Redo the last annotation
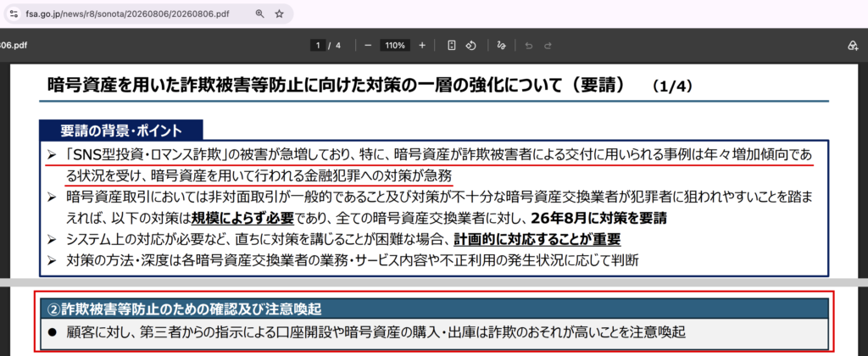 pyautogui.click(x=548, y=46)
